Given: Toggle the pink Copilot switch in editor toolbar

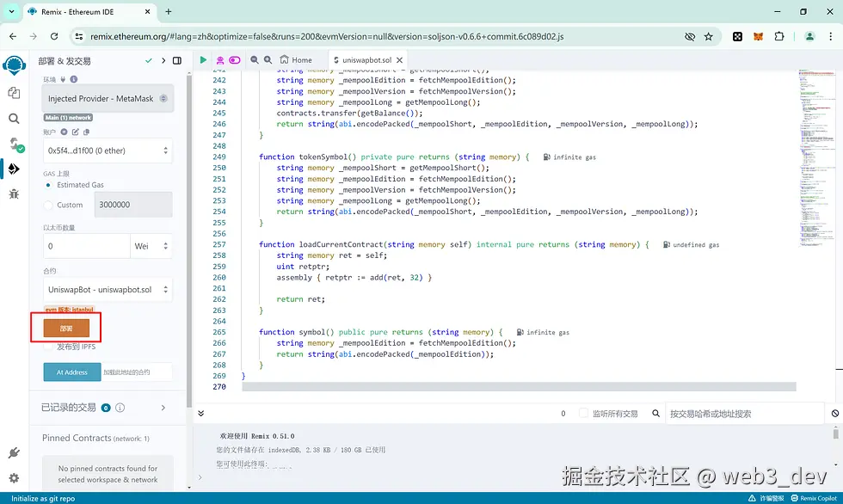Looking at the screenshot, I should point(234,60).
